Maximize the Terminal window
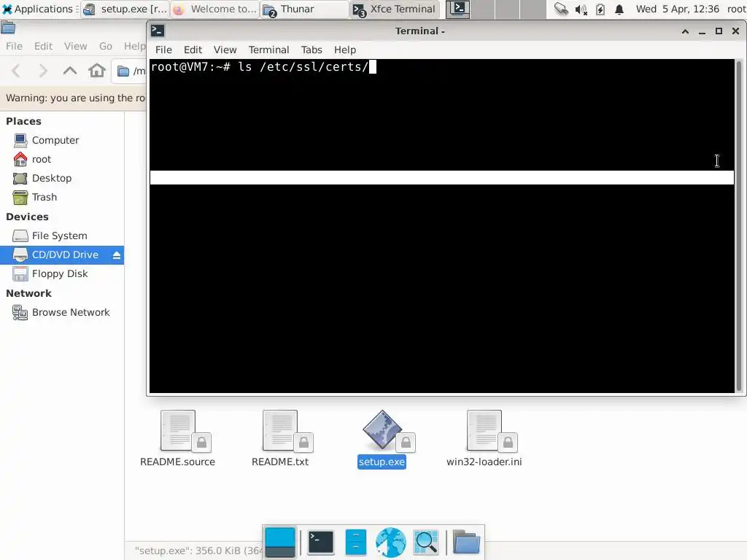The image size is (747, 560). tap(719, 31)
